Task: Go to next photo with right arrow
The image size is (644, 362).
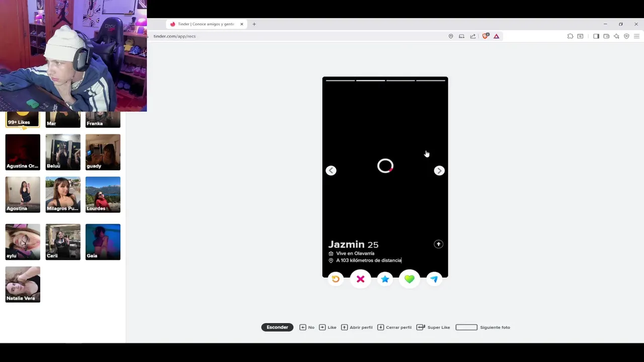Action: tap(439, 170)
